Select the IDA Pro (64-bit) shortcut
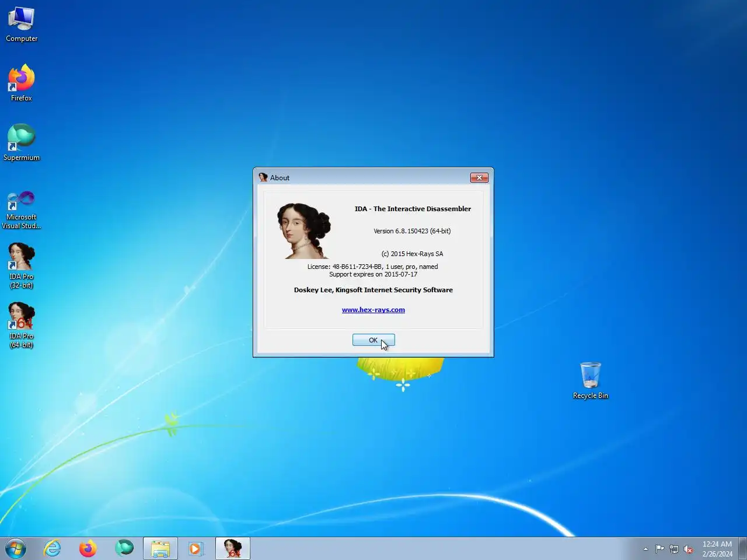The image size is (747, 560). (x=22, y=325)
